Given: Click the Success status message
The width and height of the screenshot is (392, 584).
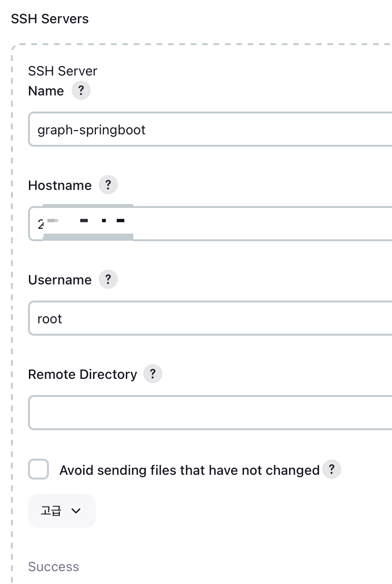Looking at the screenshot, I should (x=54, y=566).
